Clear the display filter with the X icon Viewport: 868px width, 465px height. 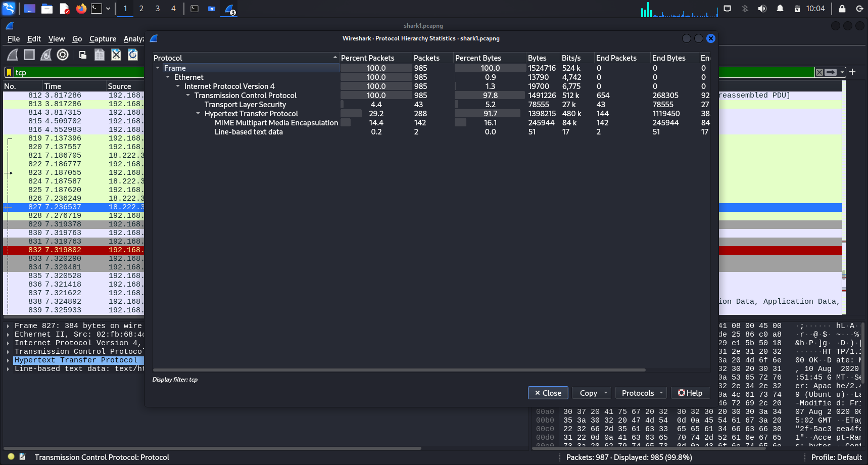coord(819,72)
